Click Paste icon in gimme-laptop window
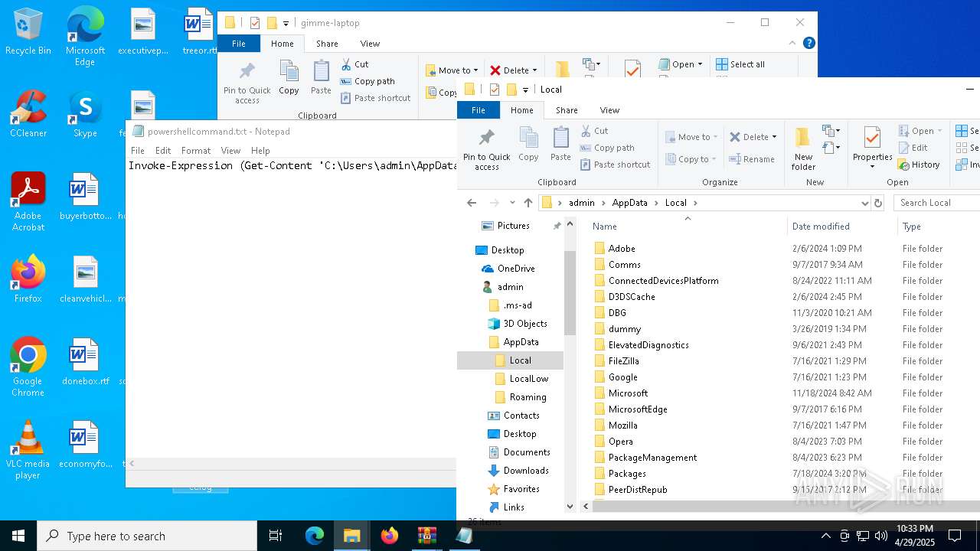 (321, 77)
